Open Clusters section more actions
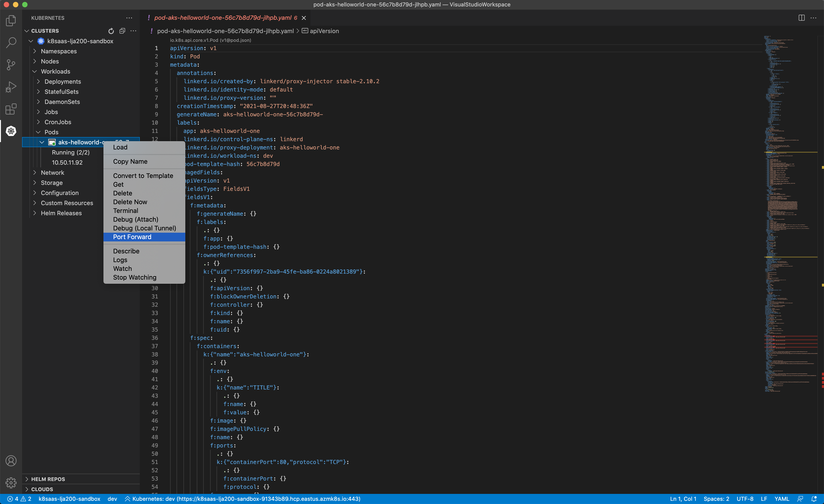The image size is (824, 504). pyautogui.click(x=133, y=31)
